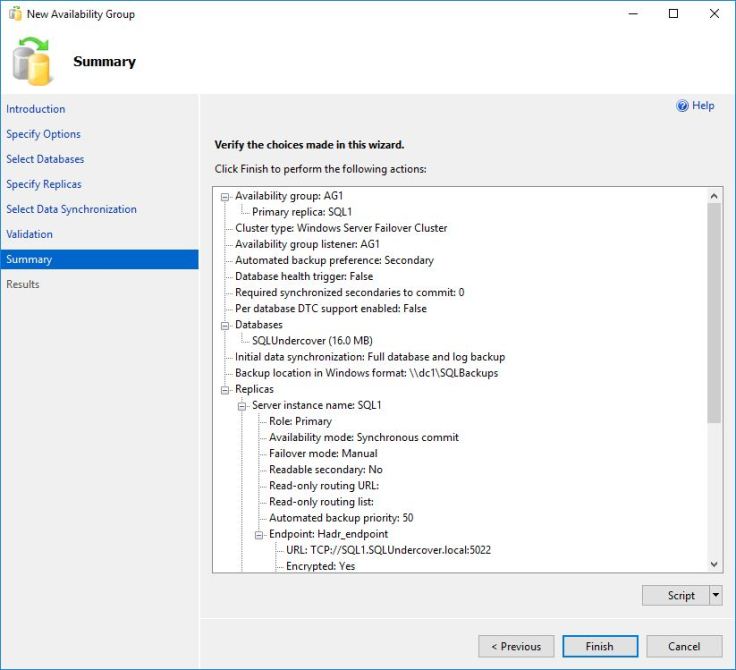This screenshot has height=670, width=736.
Task: Collapse the Endpoint: Hadr_endpoint node
Action: coord(259,535)
